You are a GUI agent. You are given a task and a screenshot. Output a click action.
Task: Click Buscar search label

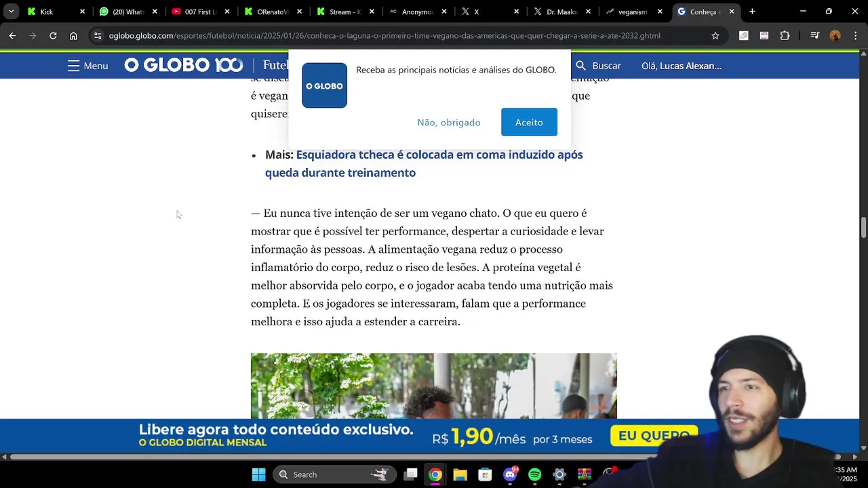606,66
